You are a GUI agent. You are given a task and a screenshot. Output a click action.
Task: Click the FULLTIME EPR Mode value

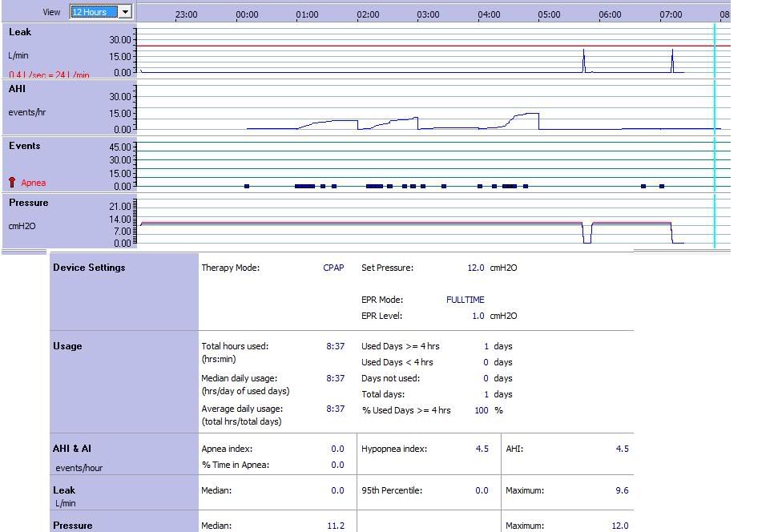coord(465,300)
